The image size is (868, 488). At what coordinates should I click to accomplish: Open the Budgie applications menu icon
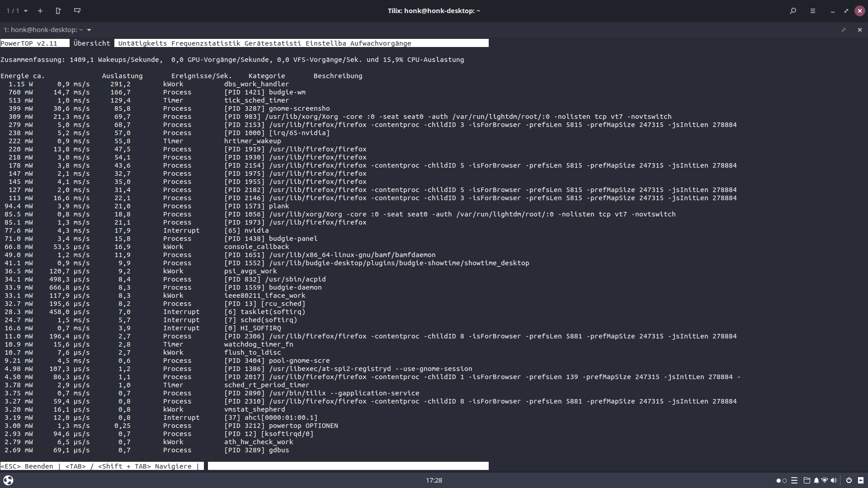(8, 480)
